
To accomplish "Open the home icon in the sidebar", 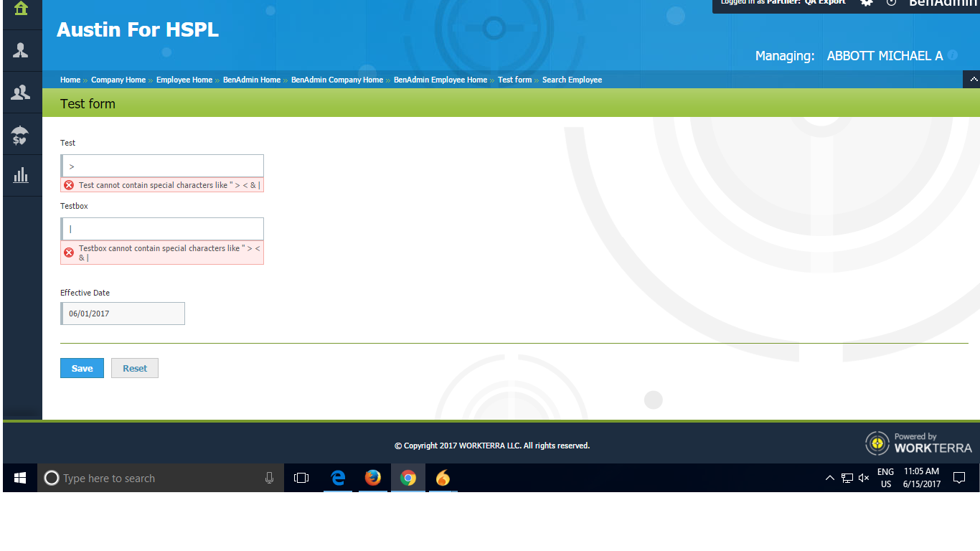I will point(21,9).
